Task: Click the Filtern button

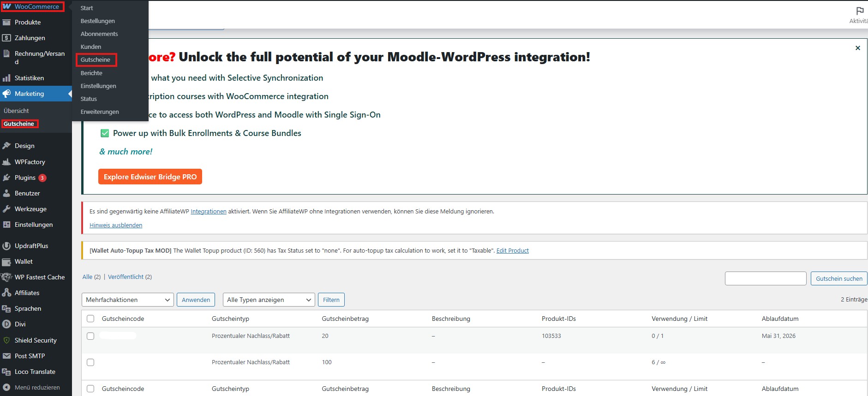Action: (331, 300)
